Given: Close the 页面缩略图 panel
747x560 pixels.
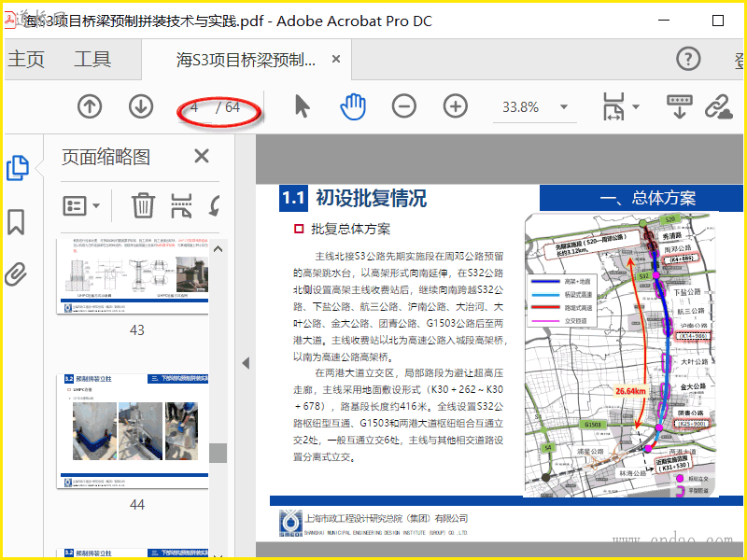Looking at the screenshot, I should [x=202, y=156].
